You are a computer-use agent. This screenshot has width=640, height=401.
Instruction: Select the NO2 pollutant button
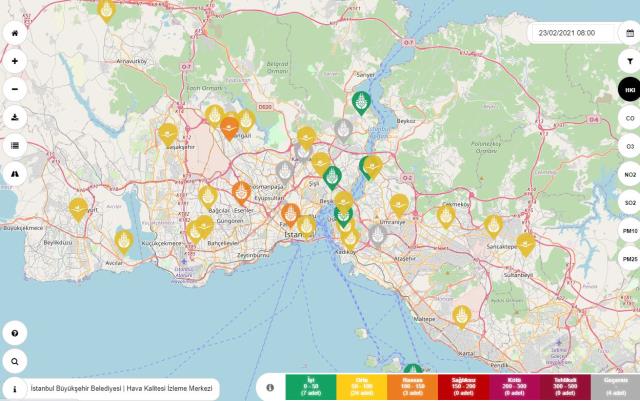tap(630, 174)
